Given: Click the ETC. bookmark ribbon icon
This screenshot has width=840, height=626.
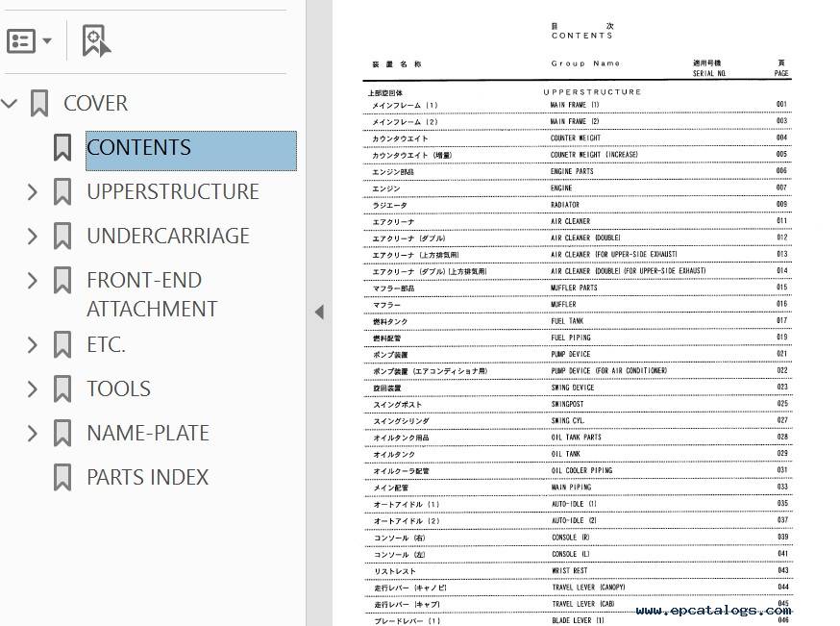Looking at the screenshot, I should [62, 344].
